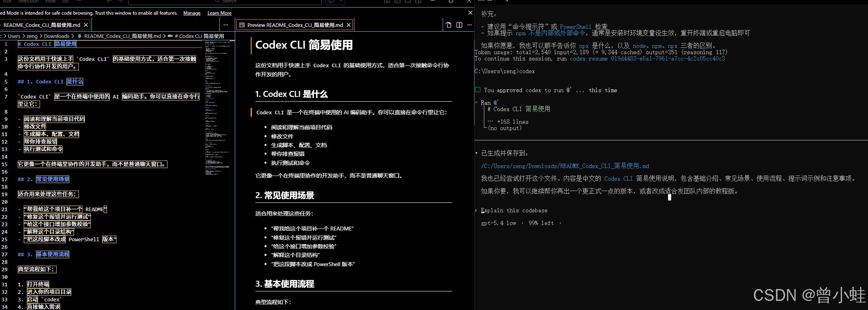Click '## 2. 常见使用场景' source line

click(x=44, y=179)
